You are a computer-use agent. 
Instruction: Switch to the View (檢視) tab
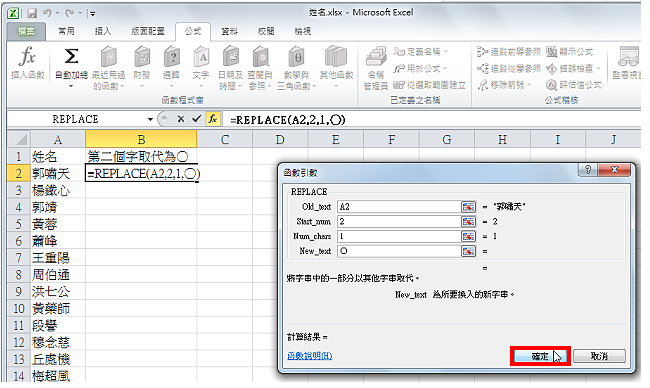pos(302,31)
